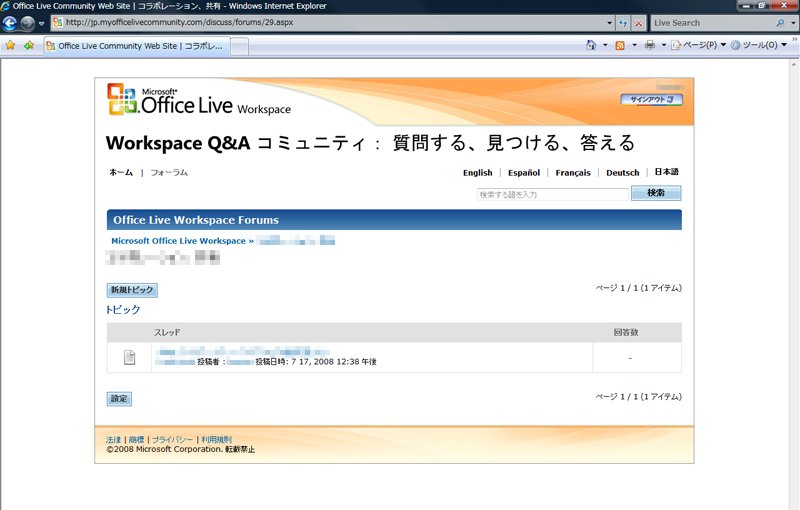800x510 pixels.
Task: Expand the Feeds dropdown arrow
Action: click(x=634, y=45)
